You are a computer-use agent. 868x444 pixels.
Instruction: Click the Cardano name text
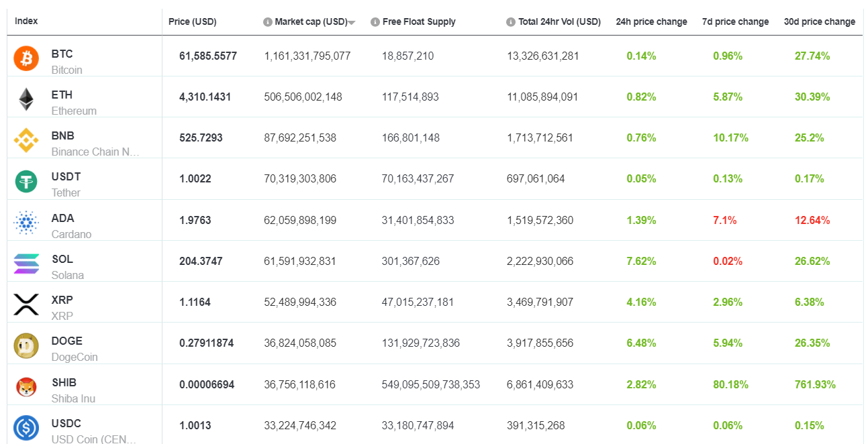pyautogui.click(x=71, y=234)
